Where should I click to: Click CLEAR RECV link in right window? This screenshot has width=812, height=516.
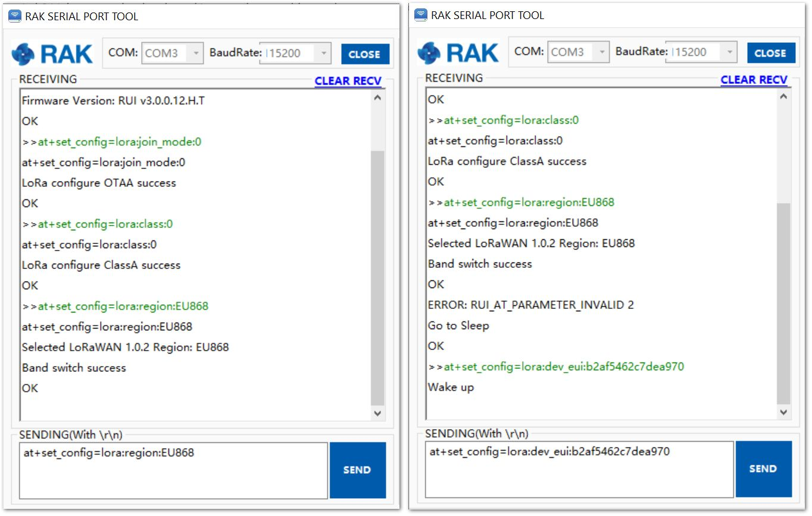(754, 80)
